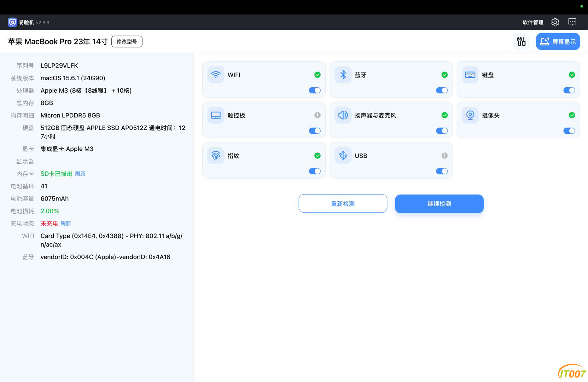Disable the trackpad (触控板) toggle

(315, 131)
